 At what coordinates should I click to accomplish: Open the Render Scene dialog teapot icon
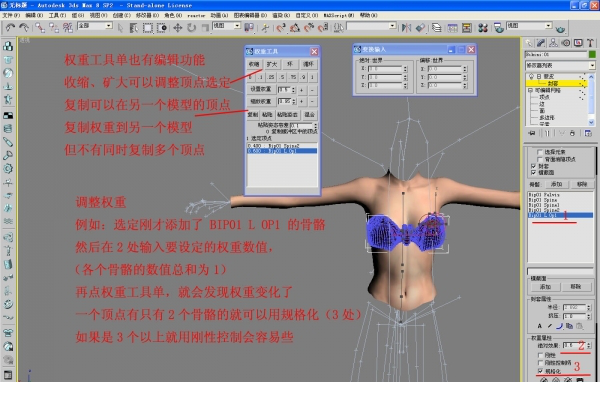498,28
